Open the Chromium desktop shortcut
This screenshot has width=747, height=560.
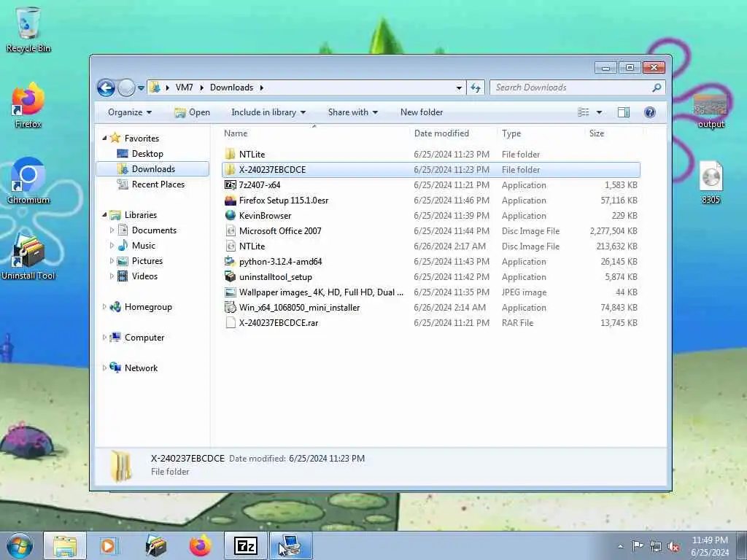(28, 181)
